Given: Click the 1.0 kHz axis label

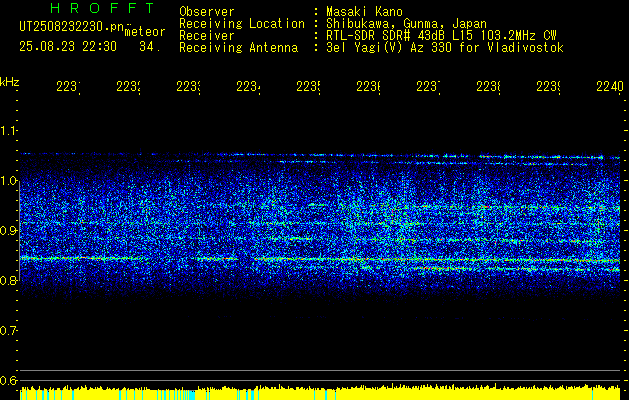Looking at the screenshot, I should tap(8, 181).
